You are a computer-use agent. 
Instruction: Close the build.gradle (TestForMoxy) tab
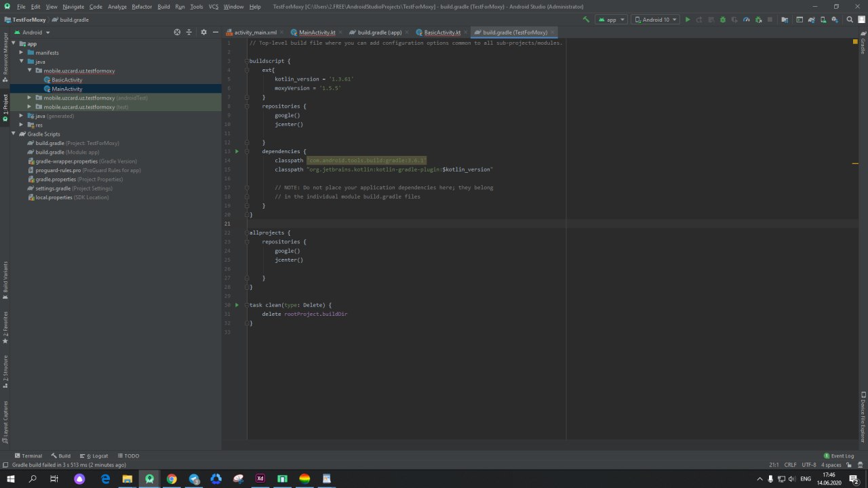point(553,33)
